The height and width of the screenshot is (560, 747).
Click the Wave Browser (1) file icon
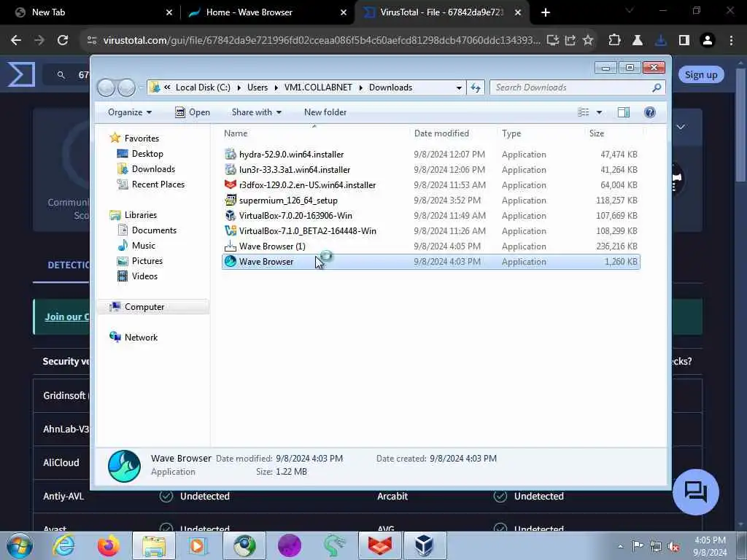[230, 246]
